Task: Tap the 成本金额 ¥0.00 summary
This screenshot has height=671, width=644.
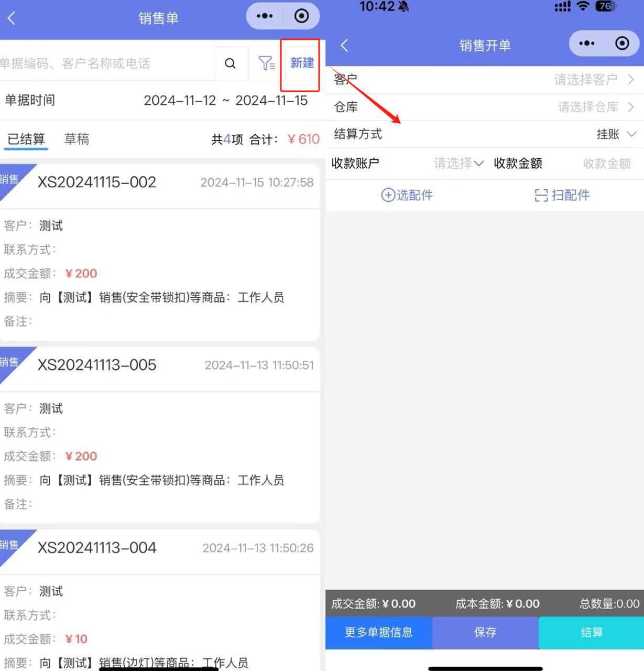Action: pos(497,604)
